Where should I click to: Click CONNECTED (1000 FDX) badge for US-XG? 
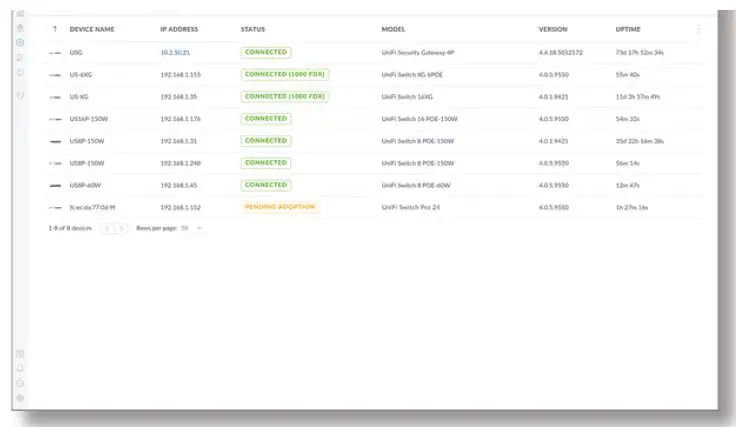pyautogui.click(x=285, y=96)
